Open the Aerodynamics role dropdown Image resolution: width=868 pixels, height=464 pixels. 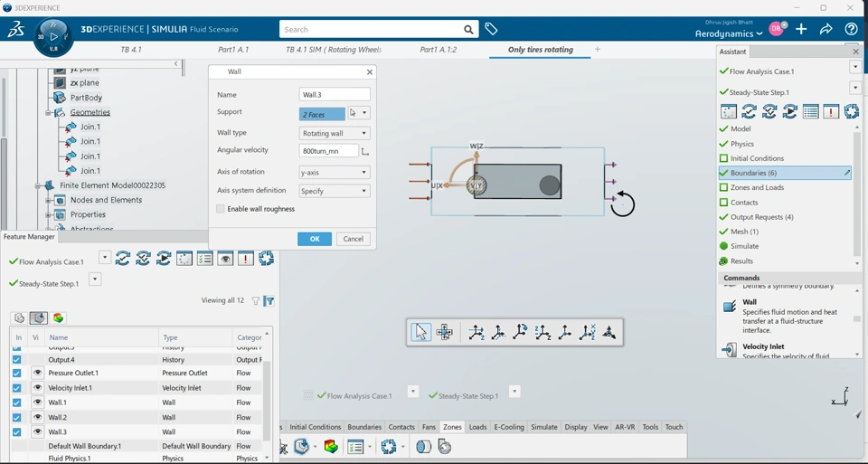[729, 33]
